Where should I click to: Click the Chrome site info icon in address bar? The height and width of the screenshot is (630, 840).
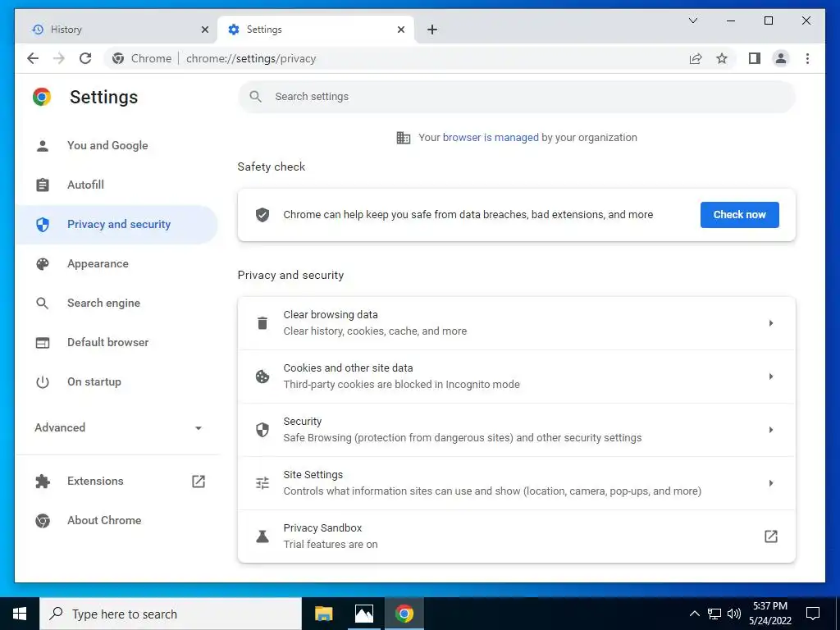(x=118, y=58)
